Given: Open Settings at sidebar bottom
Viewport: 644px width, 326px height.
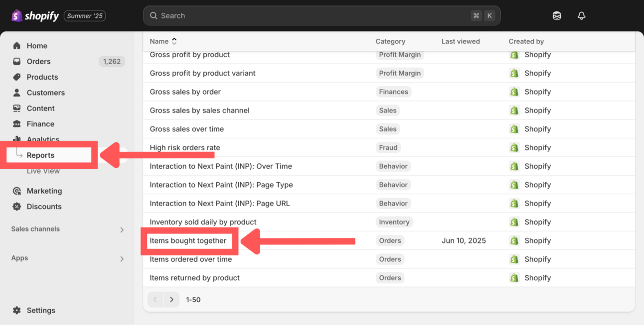Looking at the screenshot, I should pyautogui.click(x=41, y=310).
